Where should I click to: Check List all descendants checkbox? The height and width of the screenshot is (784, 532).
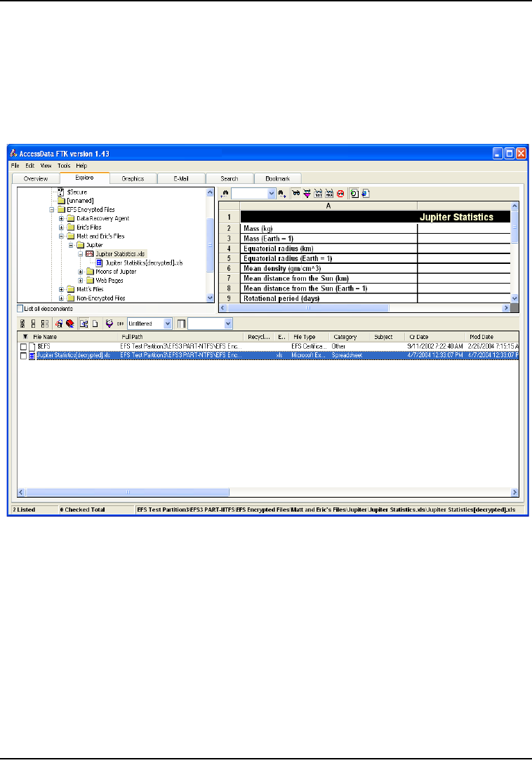[20, 309]
